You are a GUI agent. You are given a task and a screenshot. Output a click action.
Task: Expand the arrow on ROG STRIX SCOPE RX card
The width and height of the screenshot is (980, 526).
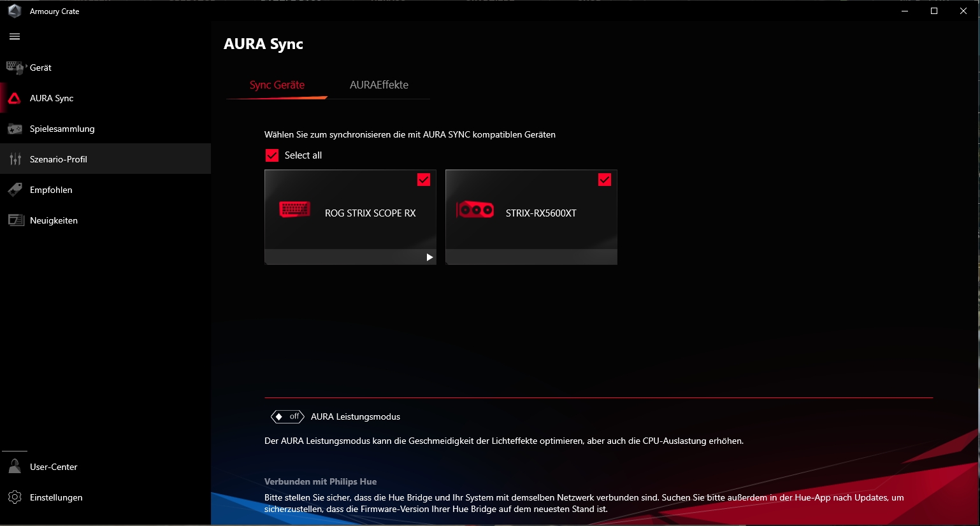429,257
